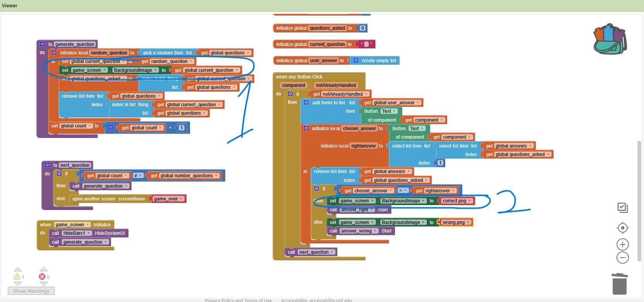Toggle Show Warnings on the blocks
The width and height of the screenshot is (644, 302).
click(31, 291)
